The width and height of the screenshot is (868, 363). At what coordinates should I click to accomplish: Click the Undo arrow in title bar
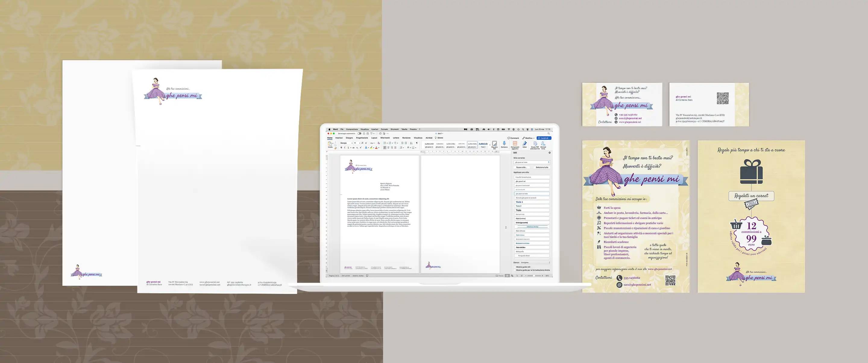pyautogui.click(x=371, y=134)
